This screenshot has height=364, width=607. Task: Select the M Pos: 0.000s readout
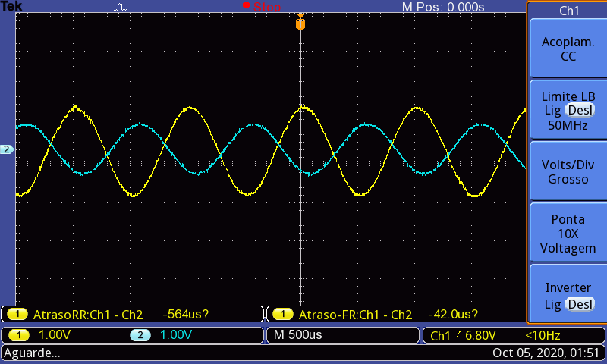[x=443, y=7]
